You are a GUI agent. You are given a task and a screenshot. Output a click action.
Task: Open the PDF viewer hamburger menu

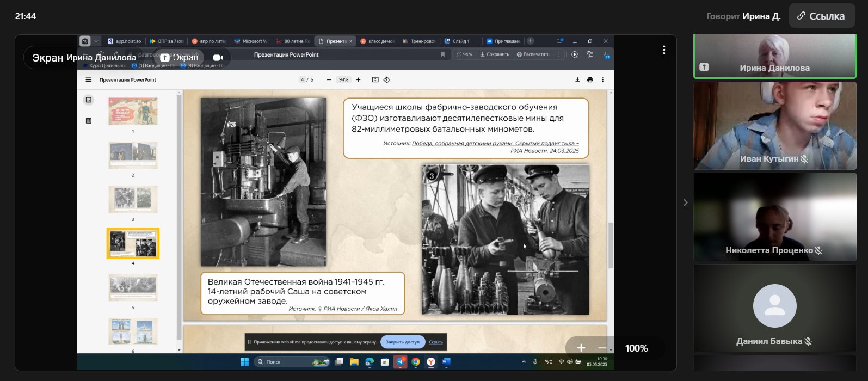click(89, 79)
